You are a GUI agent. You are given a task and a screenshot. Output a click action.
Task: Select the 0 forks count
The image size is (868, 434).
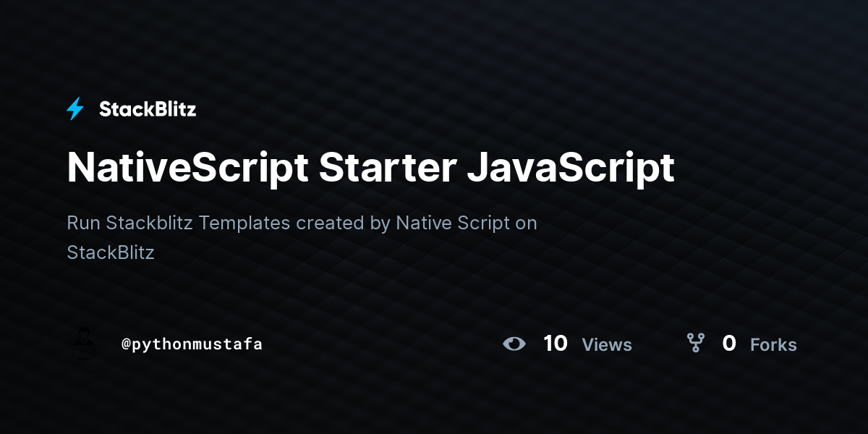pyautogui.click(x=729, y=344)
